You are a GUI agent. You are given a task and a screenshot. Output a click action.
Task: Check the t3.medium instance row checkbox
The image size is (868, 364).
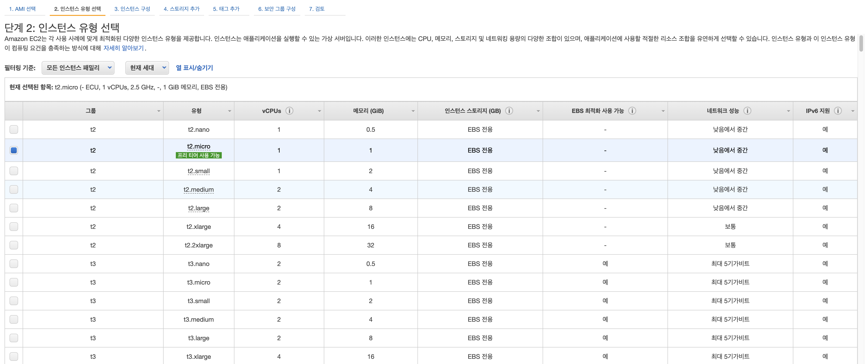click(14, 319)
